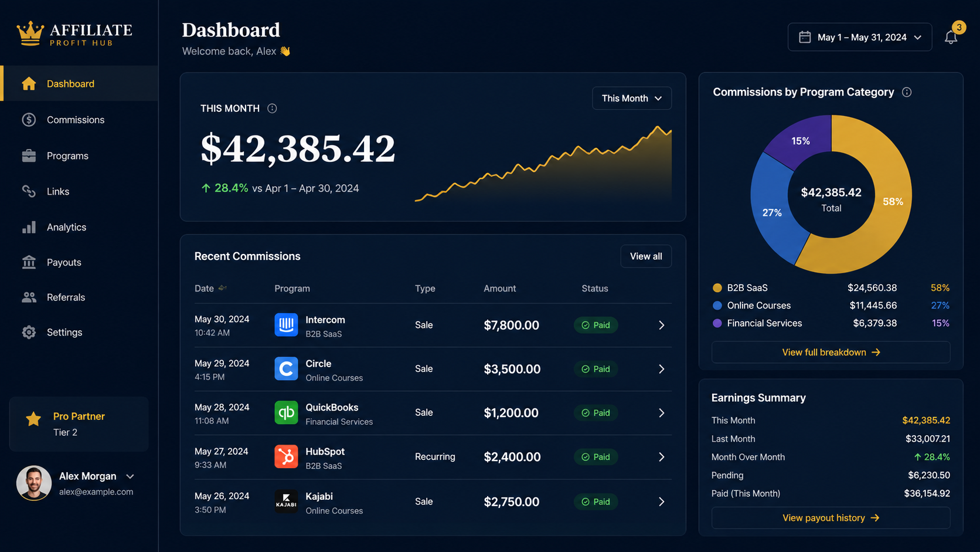Image resolution: width=980 pixels, height=552 pixels.
Task: Click the Paid (This Month) $36,154.92 value
Action: [x=927, y=493]
